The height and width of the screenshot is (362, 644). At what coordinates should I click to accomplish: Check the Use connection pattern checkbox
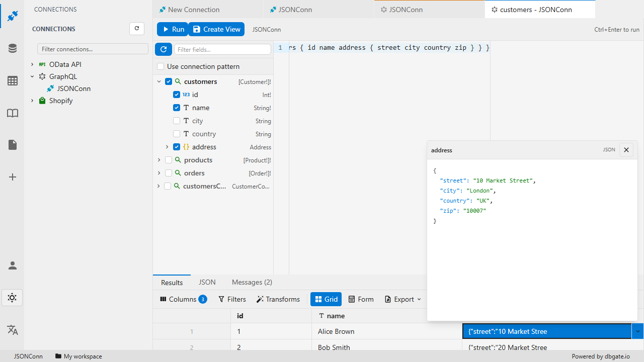click(x=160, y=66)
